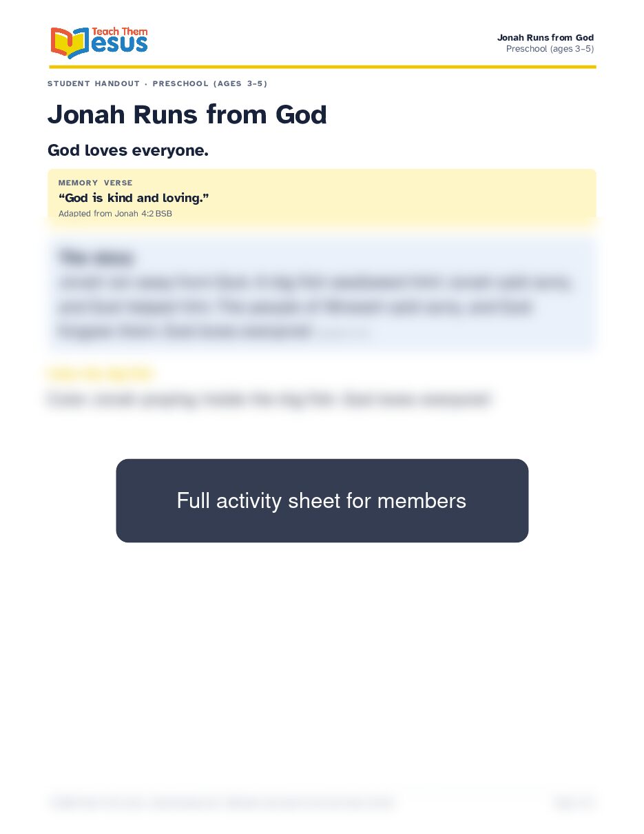
Task: Click the "Teach Them" orange logo text
Action: point(120,32)
